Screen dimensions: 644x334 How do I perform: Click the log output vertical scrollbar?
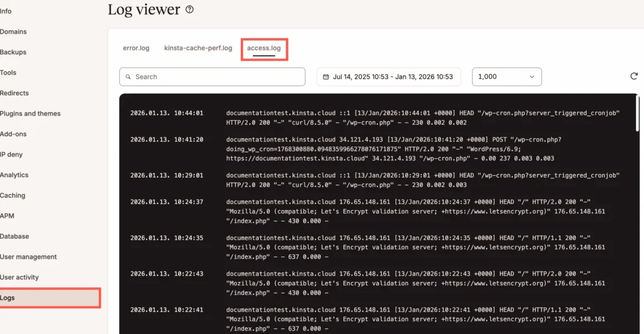[637, 113]
